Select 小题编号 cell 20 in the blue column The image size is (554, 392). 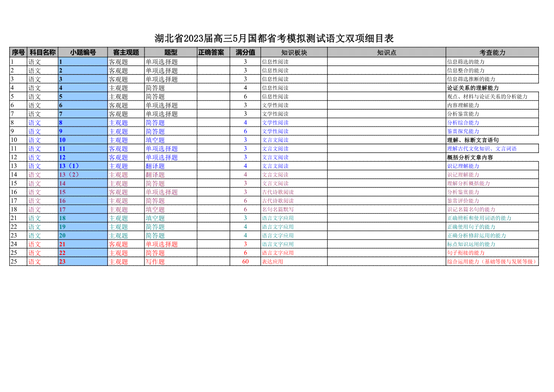pyautogui.click(x=83, y=235)
